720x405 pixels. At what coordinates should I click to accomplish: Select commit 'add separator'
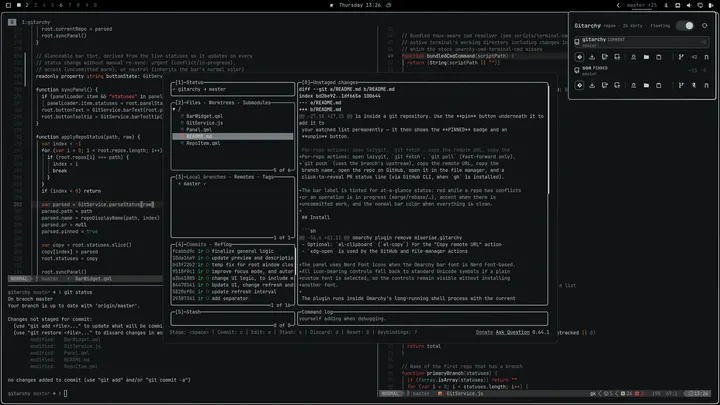(x=232, y=298)
